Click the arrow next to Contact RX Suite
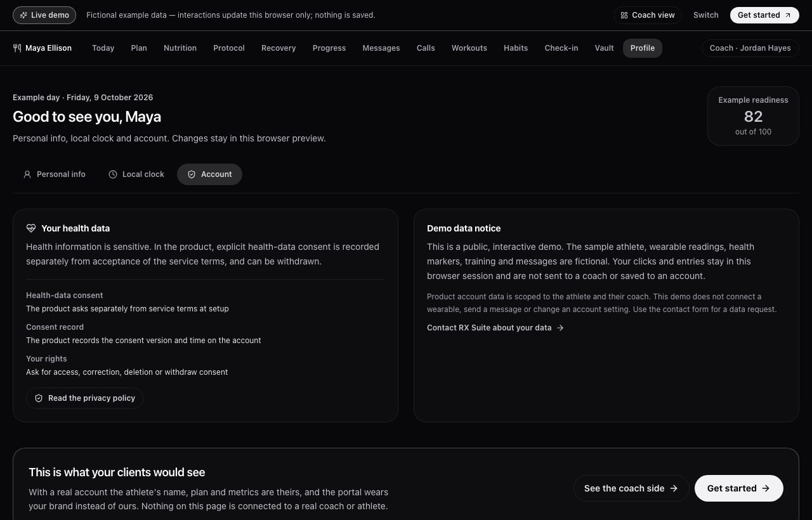Screen dimensions: 812x520 click(560, 328)
